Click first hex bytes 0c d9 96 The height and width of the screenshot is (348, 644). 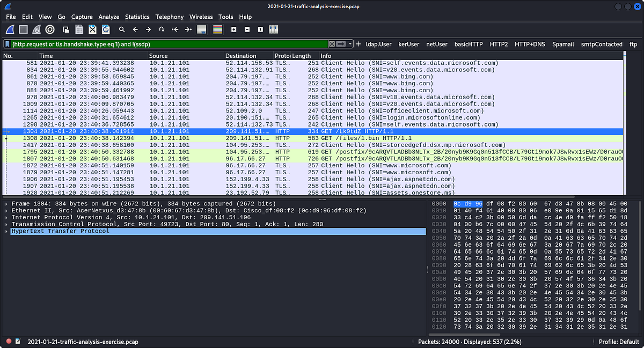tap(468, 204)
